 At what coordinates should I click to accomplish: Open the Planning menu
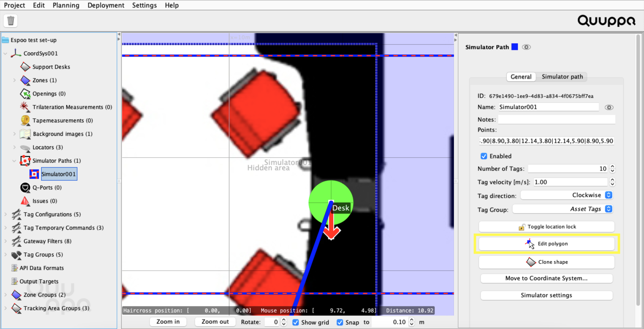click(66, 5)
